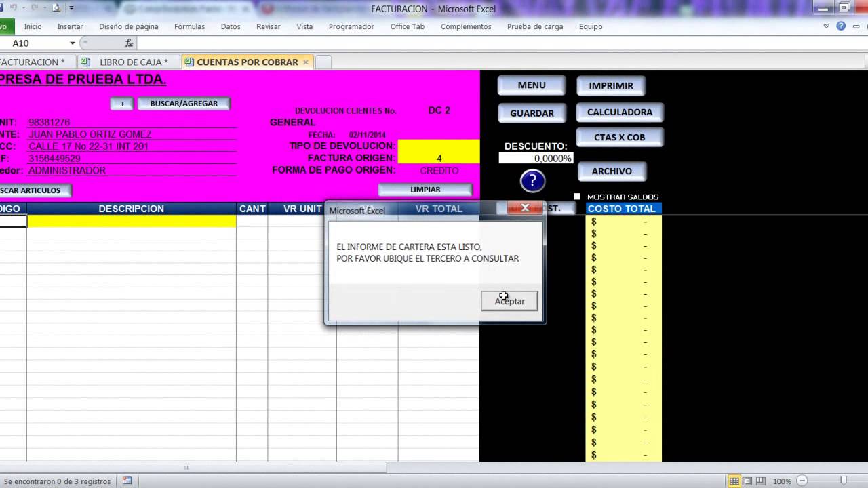Expand the Name Box dropdown arrow
The width and height of the screenshot is (868, 488).
pyautogui.click(x=73, y=43)
